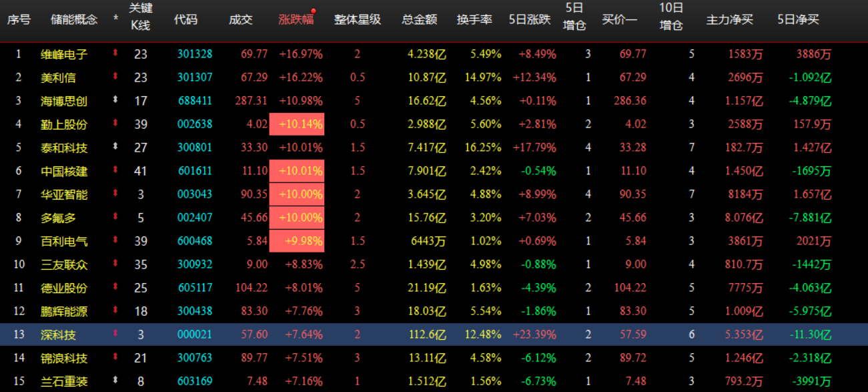
Task: Sort by the 5日涨跌 column header
Action: coord(530,19)
